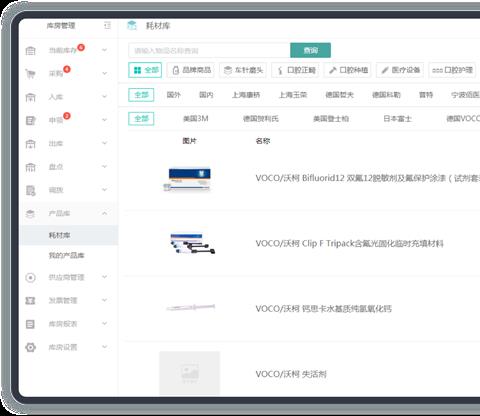The image size is (480, 416).
Task: Filter by 普特
Action: point(426,95)
